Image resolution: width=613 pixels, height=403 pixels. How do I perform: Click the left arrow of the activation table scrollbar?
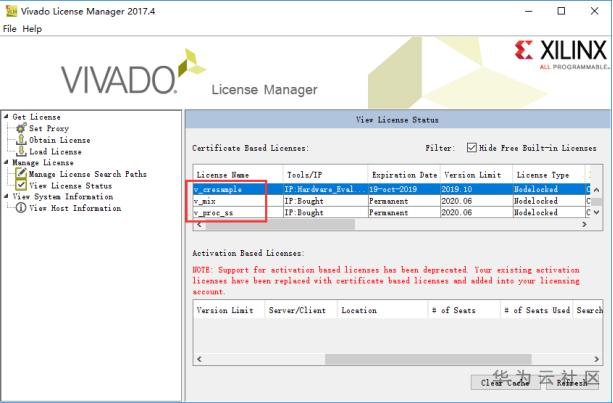click(199, 359)
